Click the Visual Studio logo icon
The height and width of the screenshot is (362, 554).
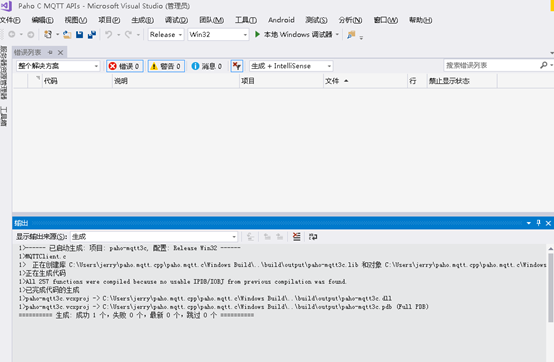(x=6, y=6)
